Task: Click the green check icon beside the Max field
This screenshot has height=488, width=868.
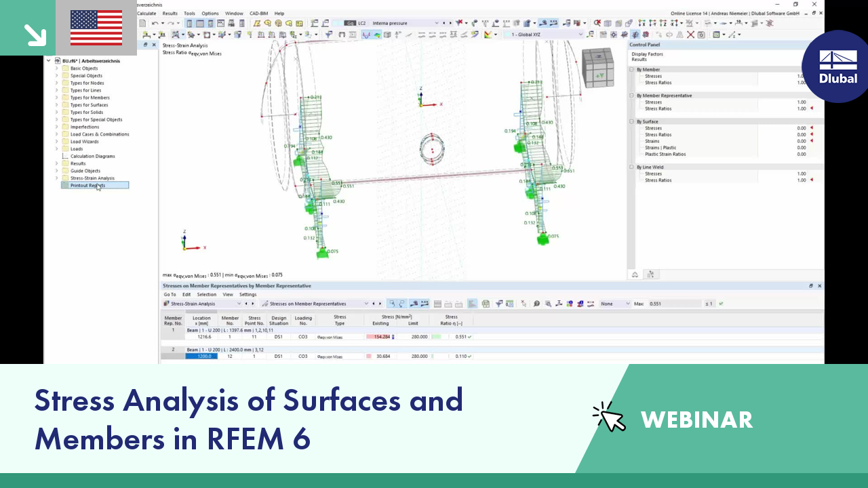Action: coord(721,304)
